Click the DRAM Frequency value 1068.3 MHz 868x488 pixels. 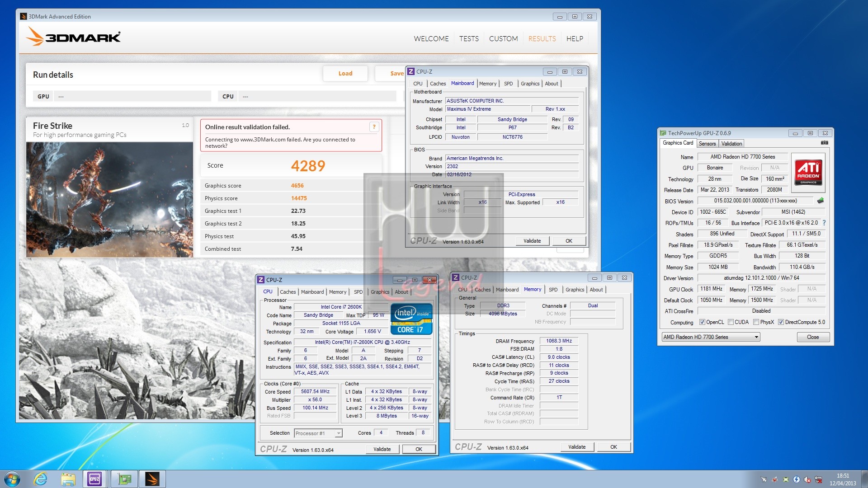click(559, 341)
